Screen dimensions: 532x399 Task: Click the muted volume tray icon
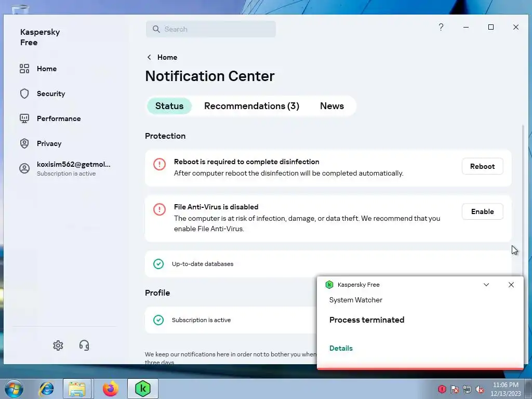click(x=480, y=389)
